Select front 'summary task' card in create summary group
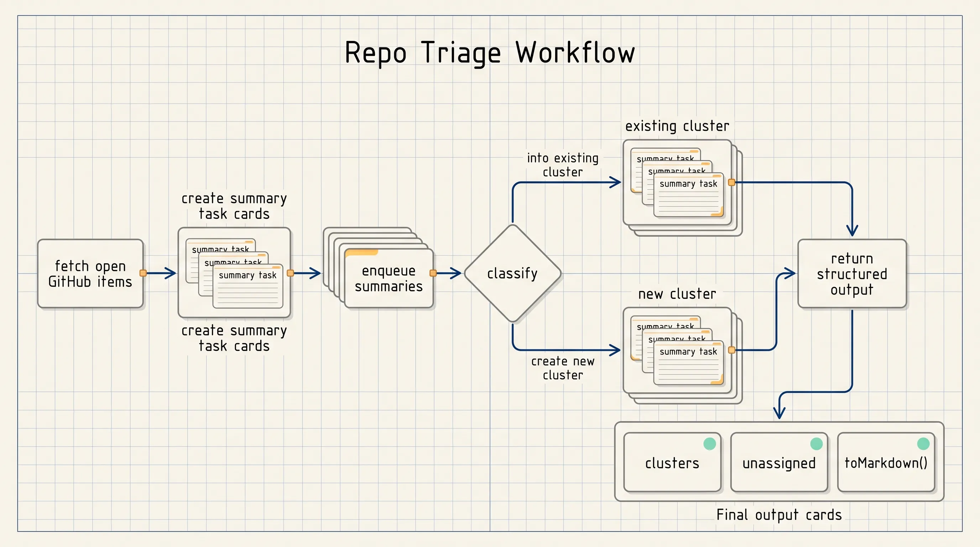Image resolution: width=980 pixels, height=547 pixels. pyautogui.click(x=247, y=286)
